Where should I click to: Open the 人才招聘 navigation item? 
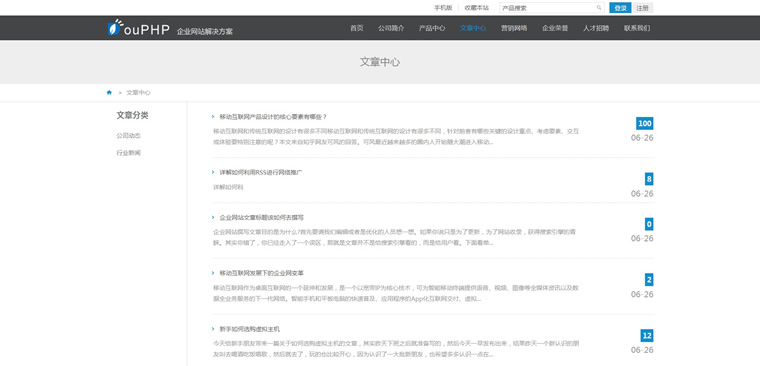(x=596, y=28)
